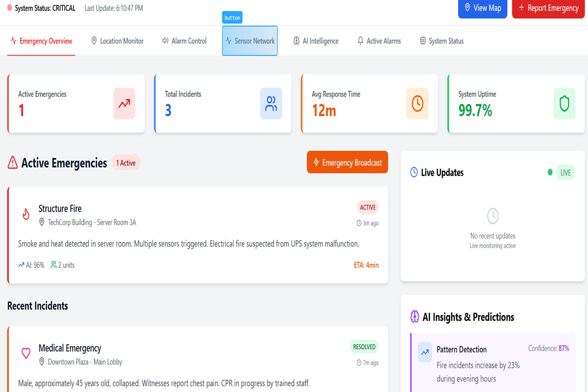Click the location pin icon for Downtown Plaza
588x392 pixels.
click(x=41, y=361)
